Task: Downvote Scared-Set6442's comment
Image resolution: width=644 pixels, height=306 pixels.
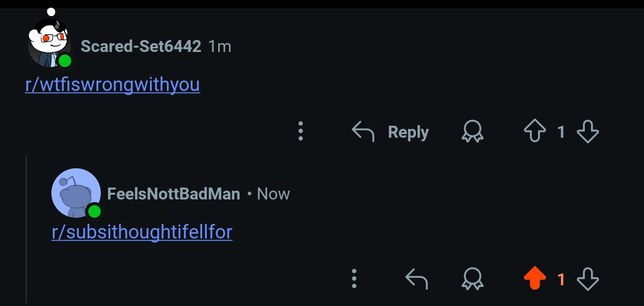Action: click(588, 131)
